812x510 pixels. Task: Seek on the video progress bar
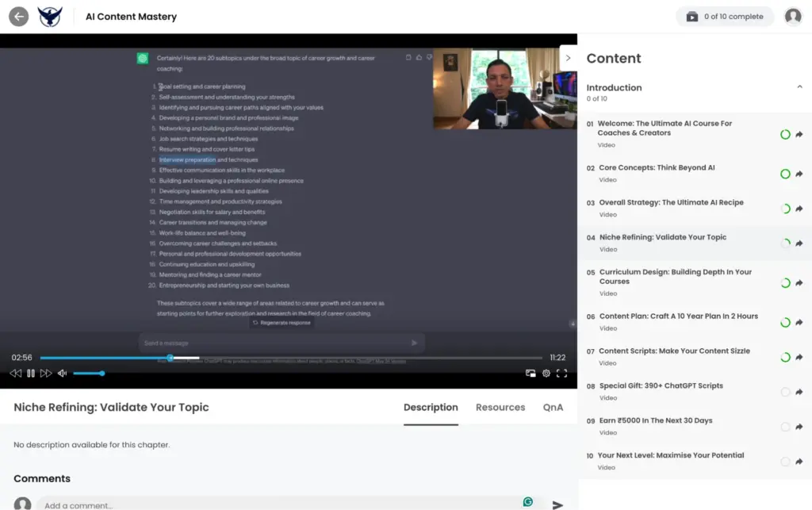(x=291, y=358)
